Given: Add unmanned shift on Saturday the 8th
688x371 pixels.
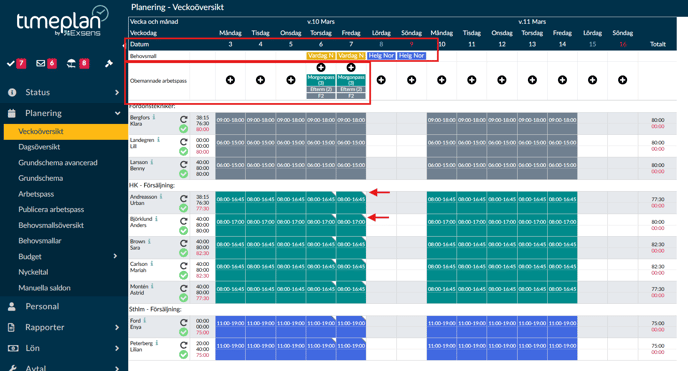Looking at the screenshot, I should 381,80.
